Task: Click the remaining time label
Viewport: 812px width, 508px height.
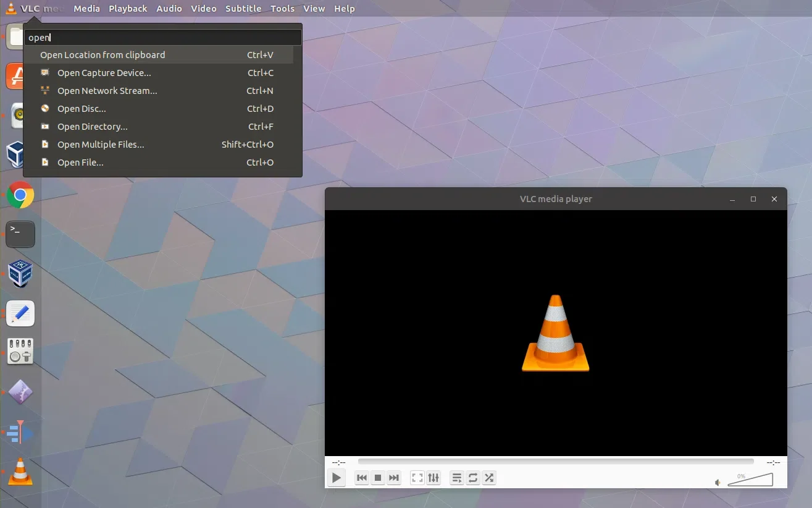Action: click(773, 462)
